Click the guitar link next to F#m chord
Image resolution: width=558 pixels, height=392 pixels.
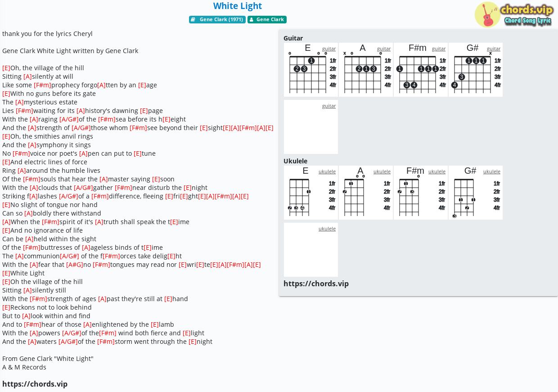tap(439, 49)
